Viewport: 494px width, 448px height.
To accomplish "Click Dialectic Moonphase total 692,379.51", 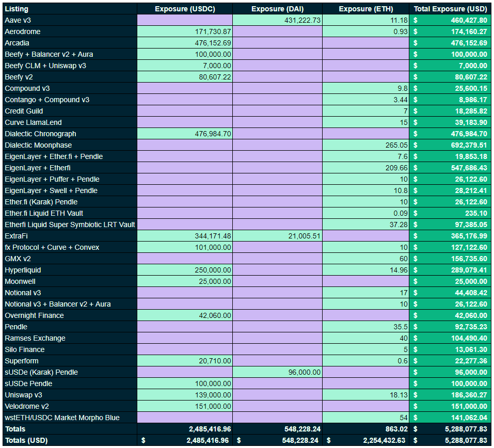I will (450, 145).
